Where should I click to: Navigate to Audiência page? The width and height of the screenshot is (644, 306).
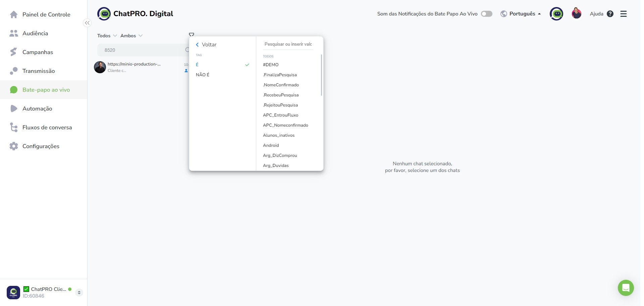(x=35, y=33)
